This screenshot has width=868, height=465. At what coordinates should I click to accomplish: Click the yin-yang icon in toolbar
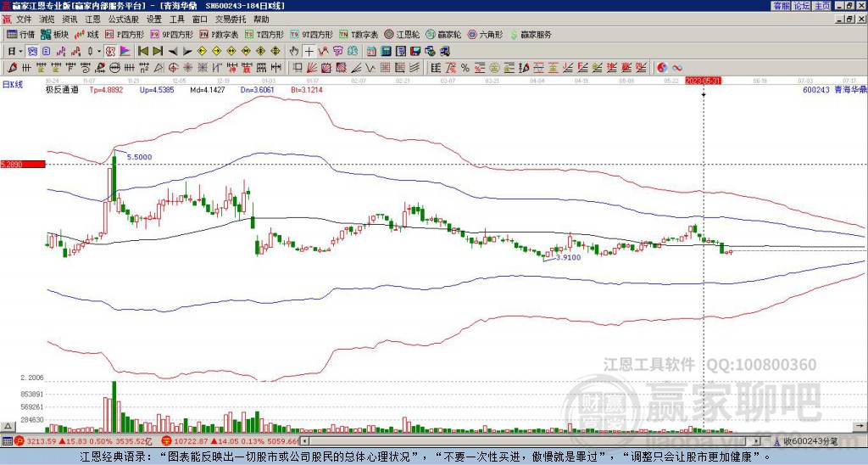(661, 68)
